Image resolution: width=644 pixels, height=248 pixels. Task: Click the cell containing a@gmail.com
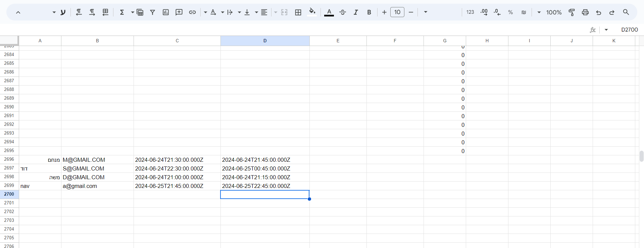coord(97,186)
